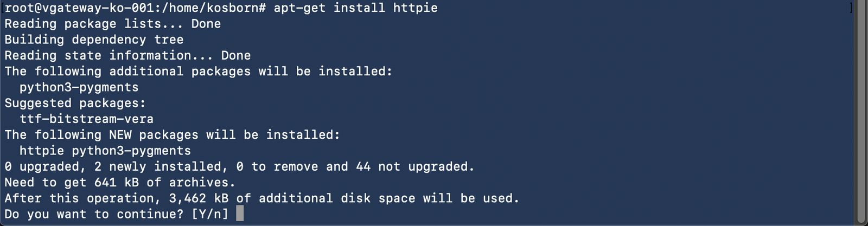
Task: Click the "apt-get install httpie" command text
Action: click(x=355, y=8)
